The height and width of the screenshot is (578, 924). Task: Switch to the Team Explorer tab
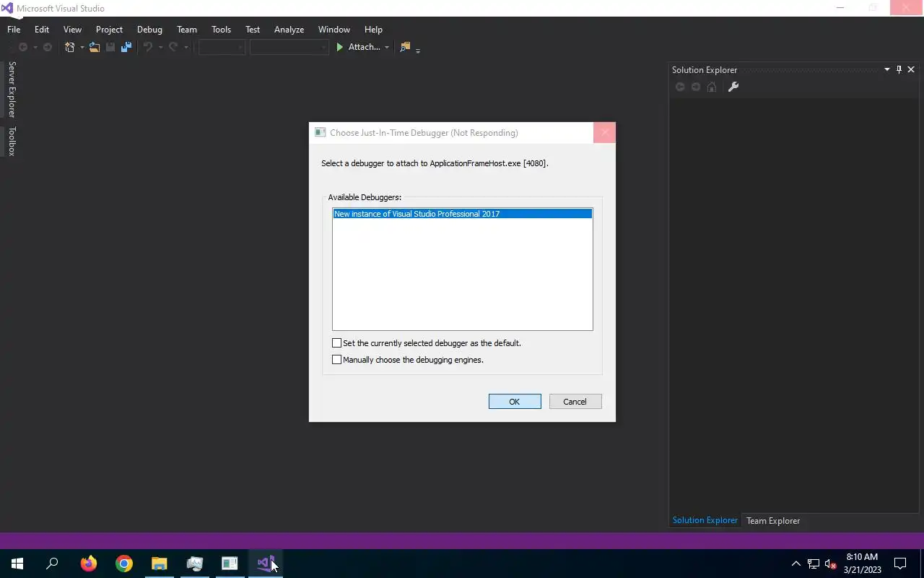(773, 521)
